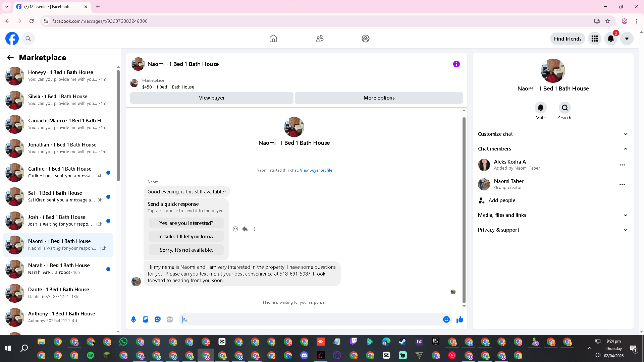Go to the Home feed icon

(273, 39)
